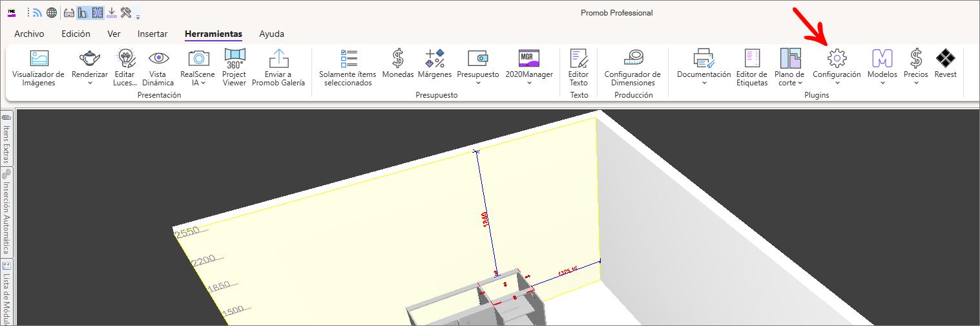The image size is (980, 326).
Task: Open the Ver ribbon tab
Action: coord(114,34)
